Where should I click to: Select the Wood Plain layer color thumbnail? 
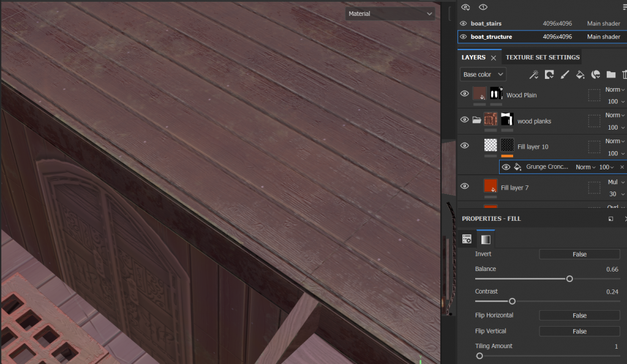(479, 94)
